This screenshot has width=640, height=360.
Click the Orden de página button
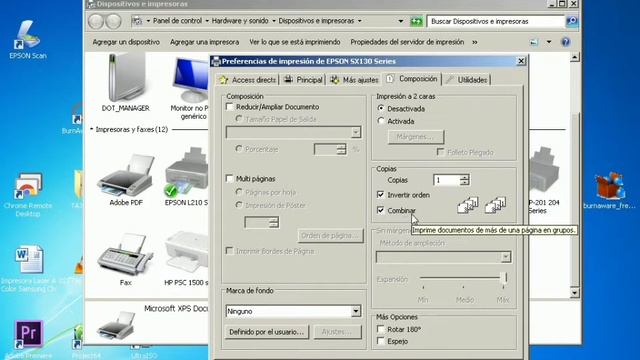330,236
